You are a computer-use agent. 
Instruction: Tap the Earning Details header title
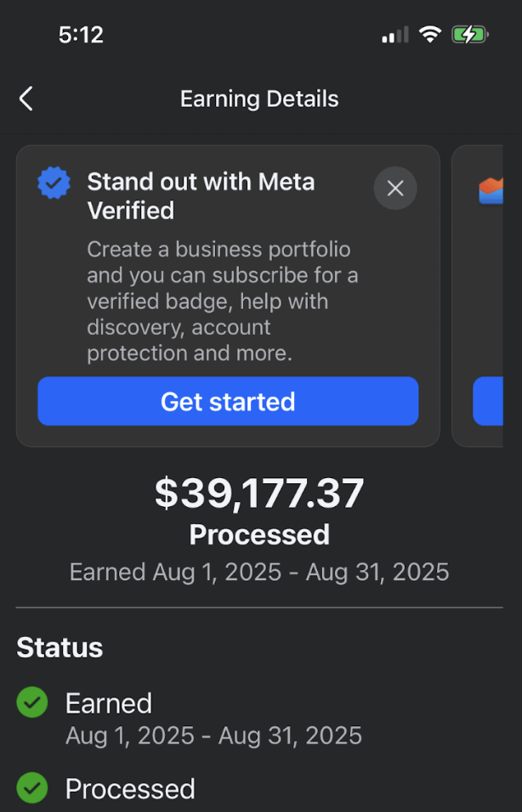coord(259,99)
